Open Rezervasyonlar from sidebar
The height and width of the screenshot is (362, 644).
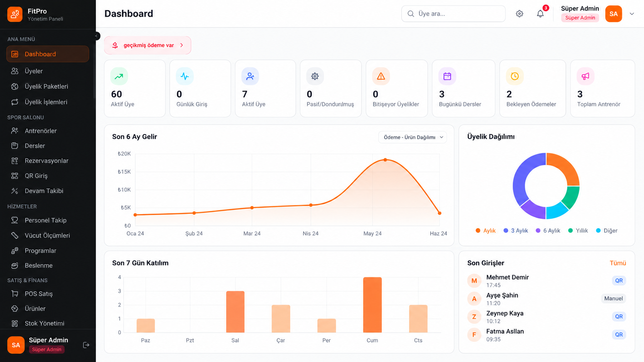pos(48,161)
